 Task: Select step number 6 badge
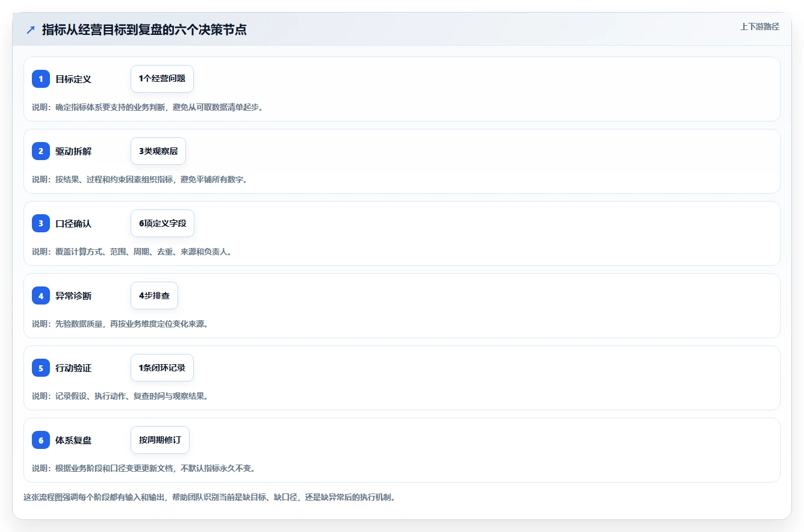41,440
